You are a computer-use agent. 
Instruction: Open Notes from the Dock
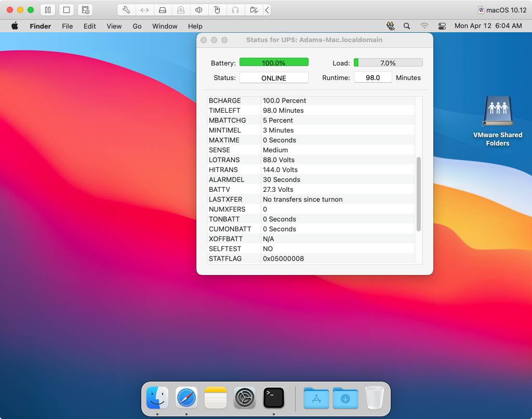tap(216, 397)
